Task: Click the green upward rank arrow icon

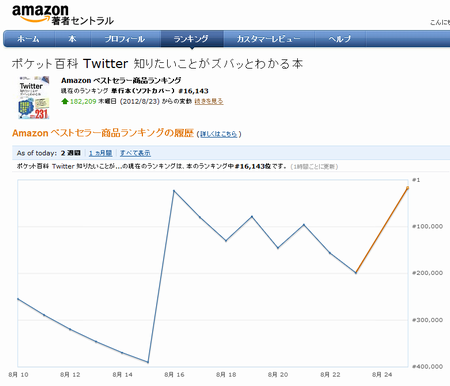Action: click(65, 101)
